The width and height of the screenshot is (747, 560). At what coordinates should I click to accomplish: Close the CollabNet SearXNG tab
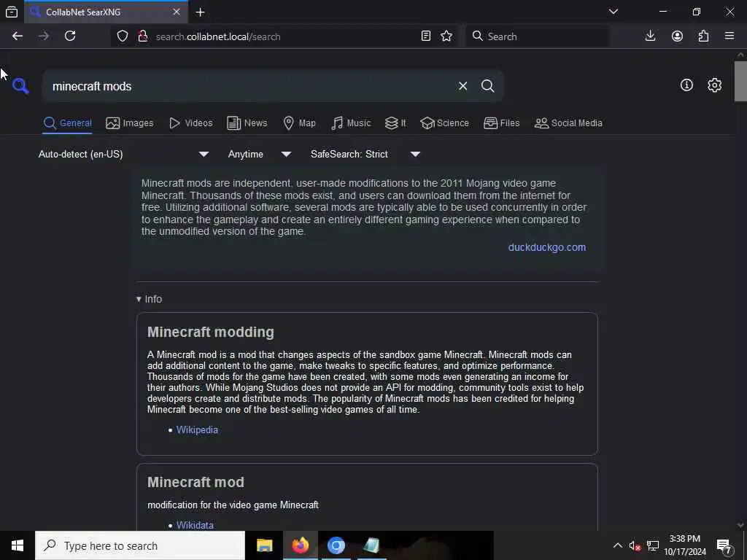click(177, 12)
